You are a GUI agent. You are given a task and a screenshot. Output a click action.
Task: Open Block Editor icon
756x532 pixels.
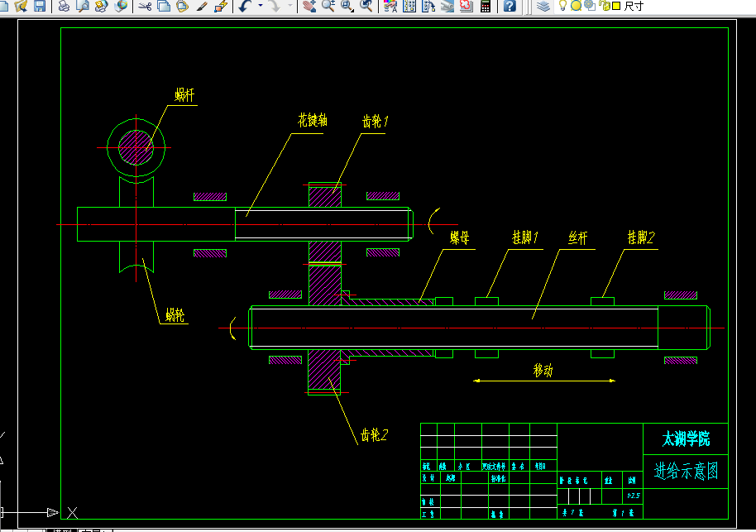click(221, 6)
